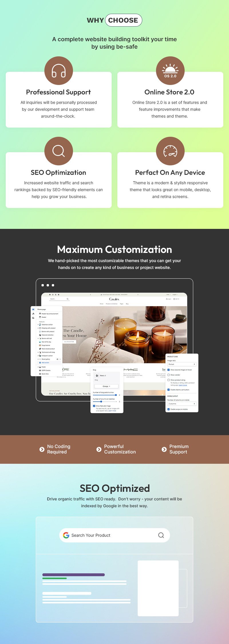Click the search magnifier in Google bar
Viewport: 229px width, 644px height.
(x=161, y=535)
